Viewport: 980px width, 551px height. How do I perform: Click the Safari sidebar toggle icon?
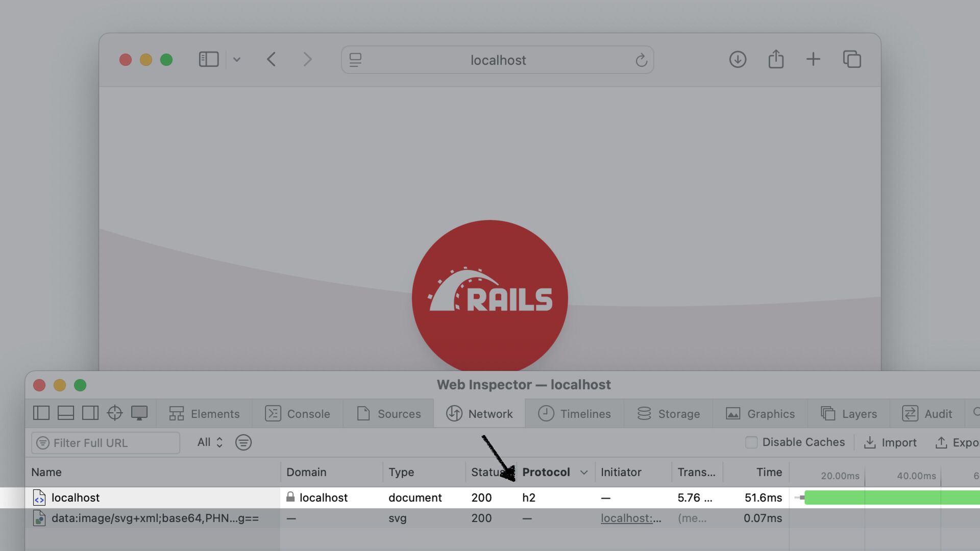(208, 60)
